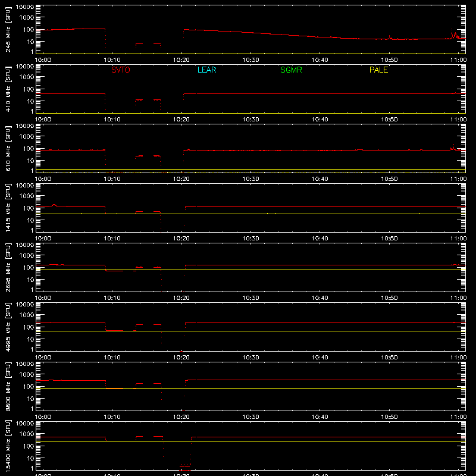Select the 4995 MHz [SFU] axis title
Image resolution: width=476 pixels, height=476 pixels.
(8, 327)
